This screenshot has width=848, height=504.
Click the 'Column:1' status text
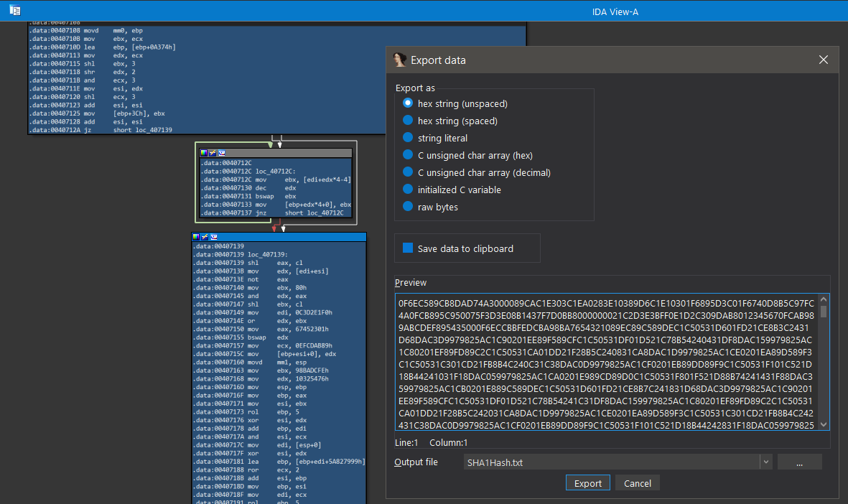pyautogui.click(x=448, y=442)
